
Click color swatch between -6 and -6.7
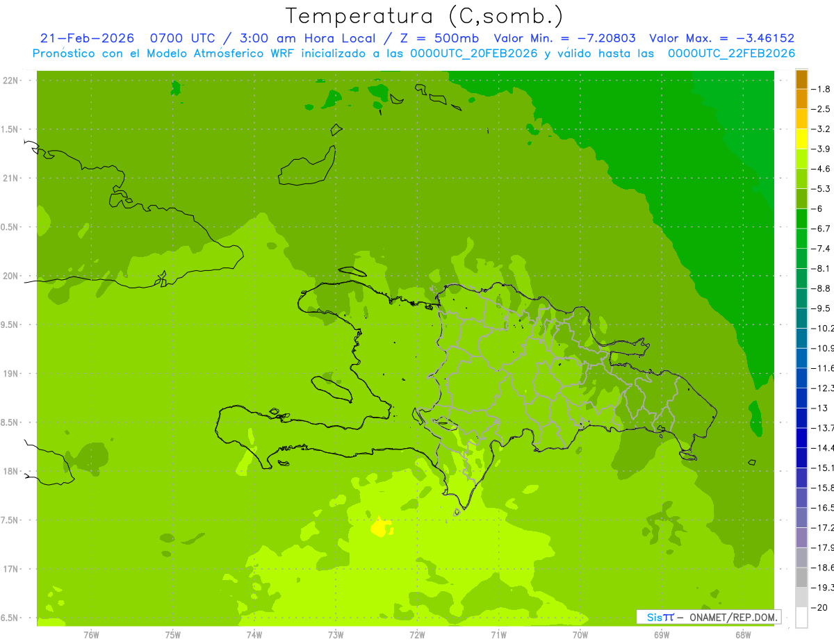(801, 219)
